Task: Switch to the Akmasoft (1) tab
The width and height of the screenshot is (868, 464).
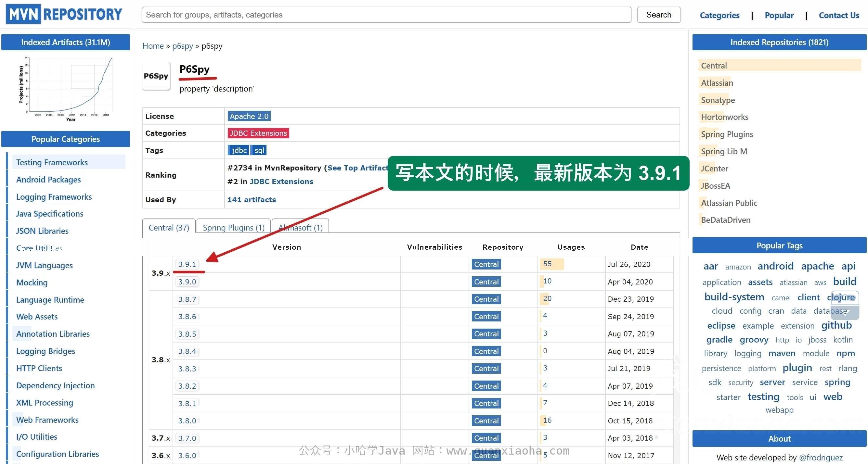Action: [x=300, y=227]
